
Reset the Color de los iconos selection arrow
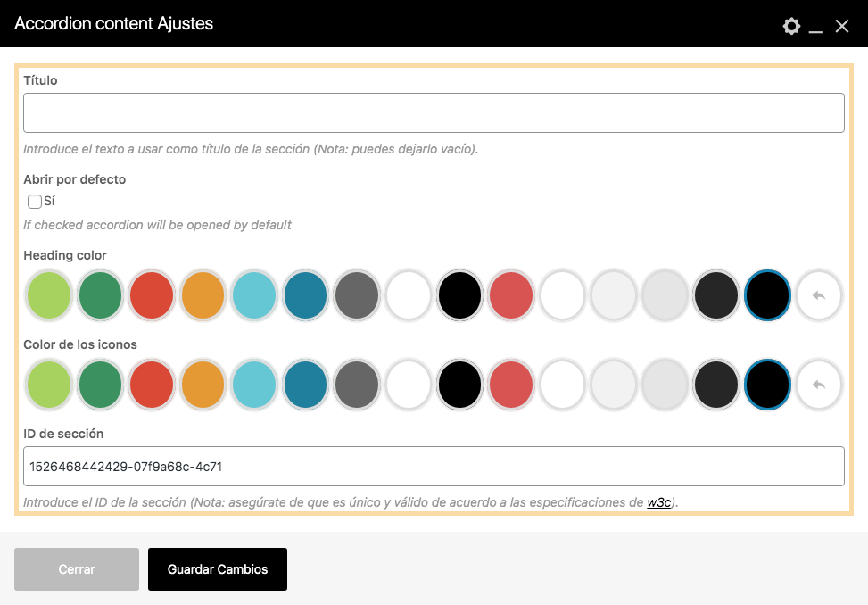(819, 385)
